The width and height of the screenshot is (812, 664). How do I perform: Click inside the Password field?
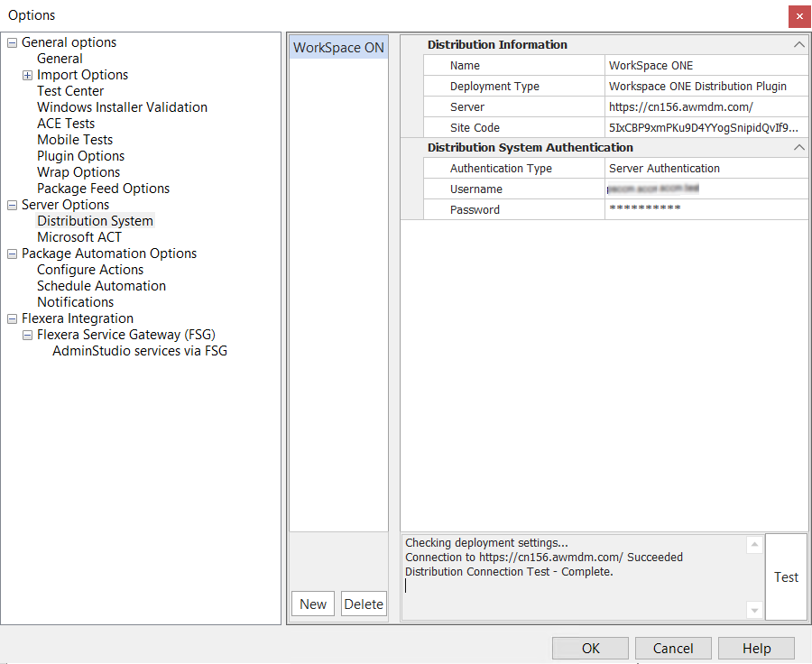pos(706,209)
